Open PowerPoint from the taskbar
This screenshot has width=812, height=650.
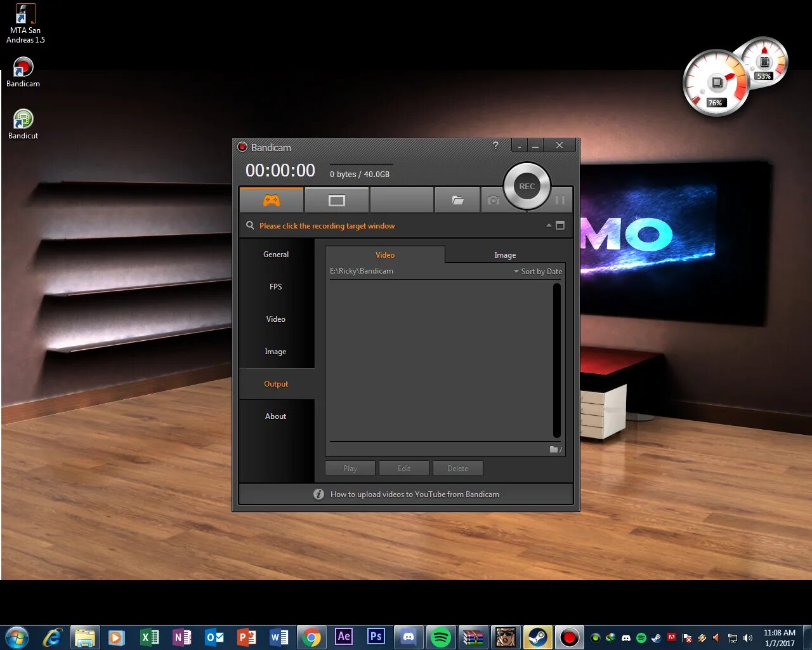click(x=247, y=637)
